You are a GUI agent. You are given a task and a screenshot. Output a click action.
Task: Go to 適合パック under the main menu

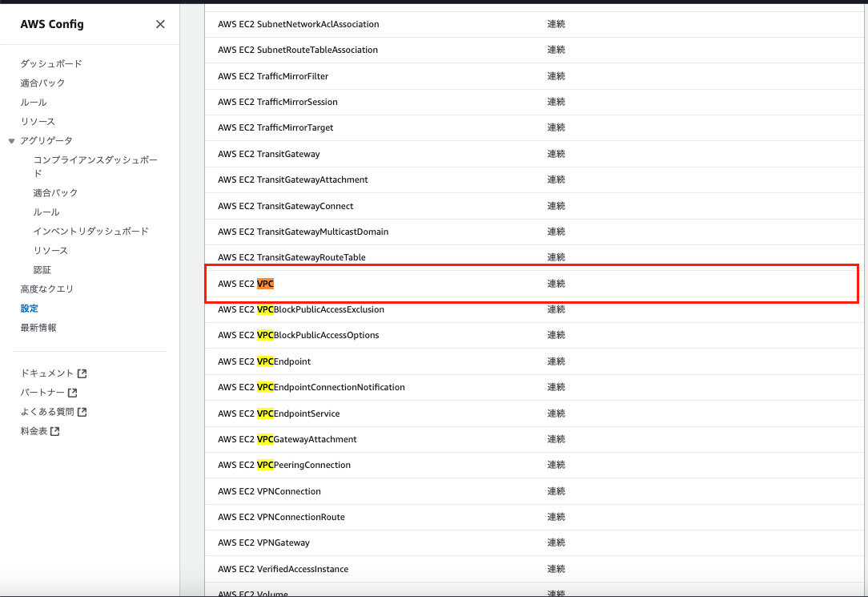coord(42,83)
